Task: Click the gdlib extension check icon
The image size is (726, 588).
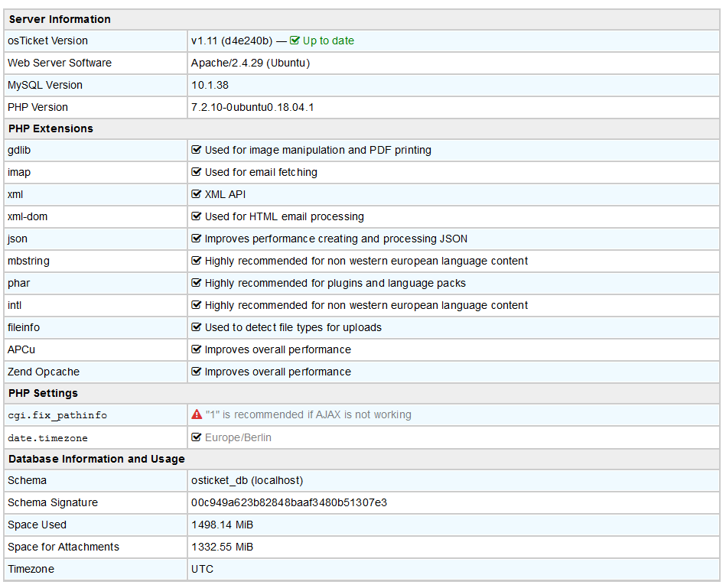Action: 197,151
